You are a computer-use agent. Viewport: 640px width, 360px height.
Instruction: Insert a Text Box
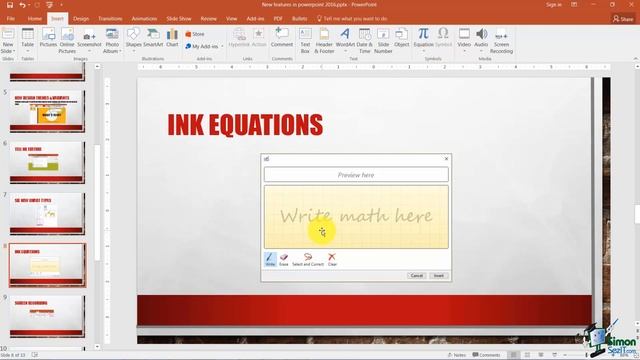pos(305,41)
